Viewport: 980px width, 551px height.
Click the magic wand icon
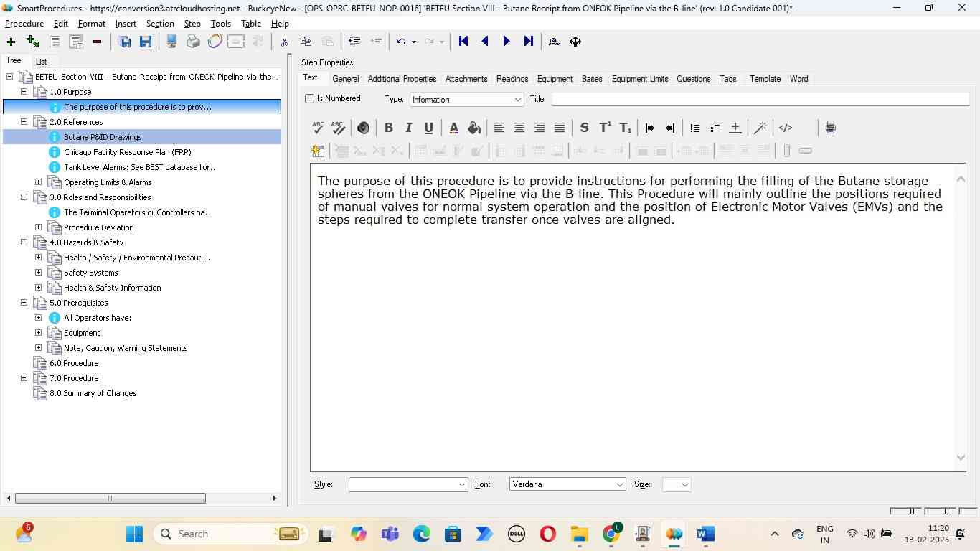pos(760,128)
